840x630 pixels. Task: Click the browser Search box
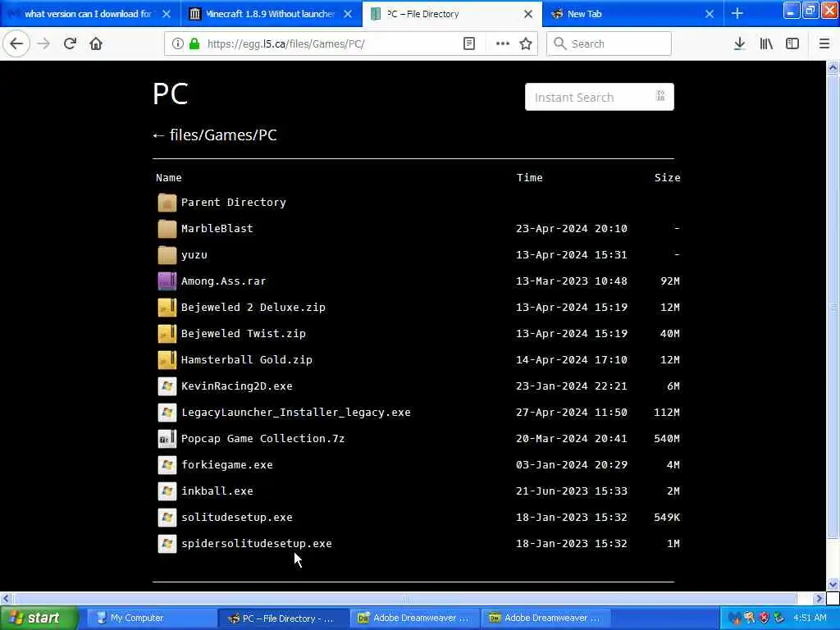[x=609, y=44]
